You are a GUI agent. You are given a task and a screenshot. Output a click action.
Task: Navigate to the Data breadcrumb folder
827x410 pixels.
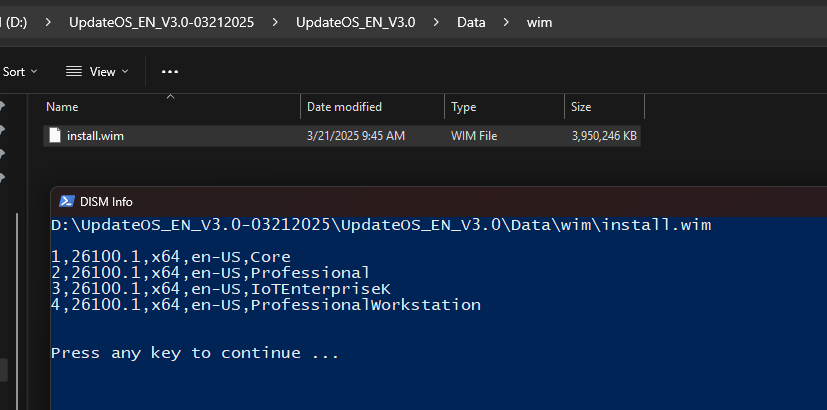point(471,22)
